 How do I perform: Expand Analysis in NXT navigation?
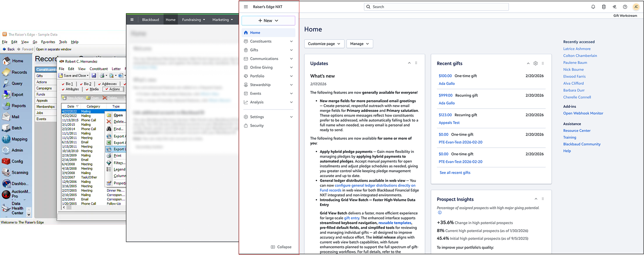291,102
